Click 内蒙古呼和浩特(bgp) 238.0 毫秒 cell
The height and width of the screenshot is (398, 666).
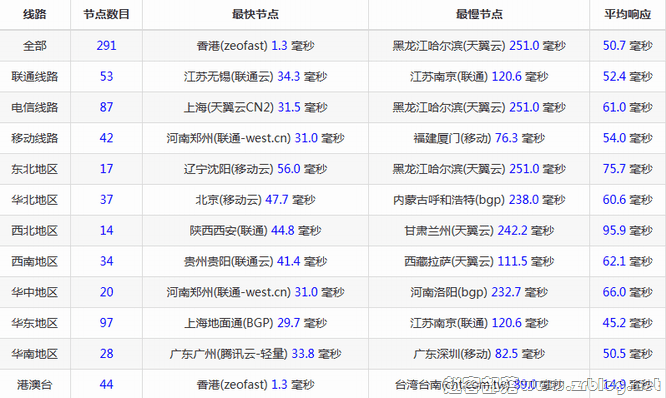pos(479,200)
